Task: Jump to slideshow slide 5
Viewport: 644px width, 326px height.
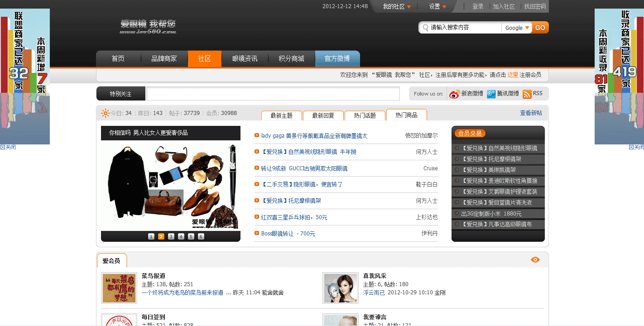Action: coord(191,236)
